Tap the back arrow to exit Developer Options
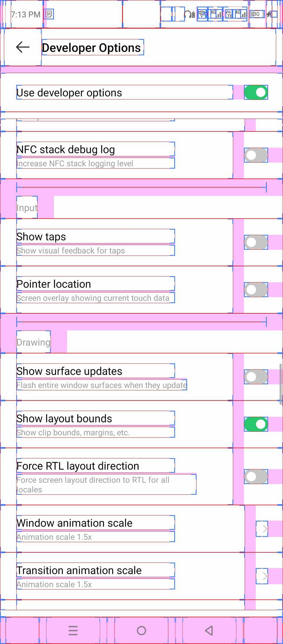The height and width of the screenshot is (644, 283). (x=22, y=47)
